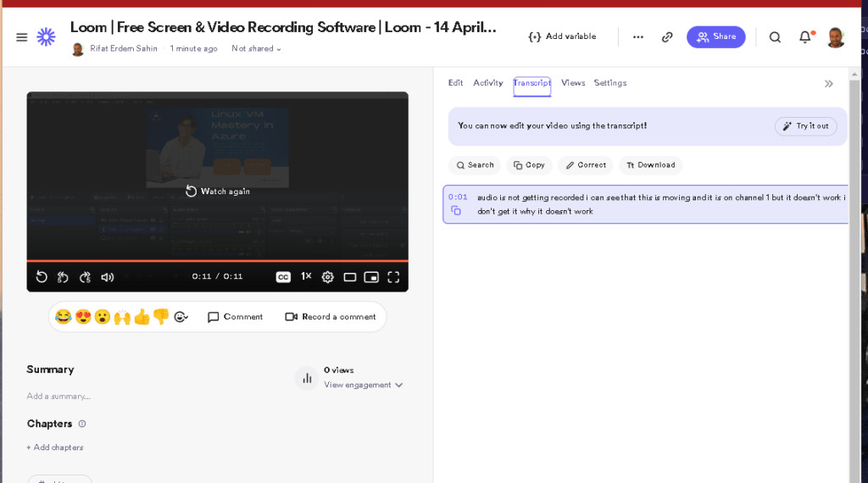This screenshot has width=868, height=483.
Task: Download the transcript
Action: (650, 165)
